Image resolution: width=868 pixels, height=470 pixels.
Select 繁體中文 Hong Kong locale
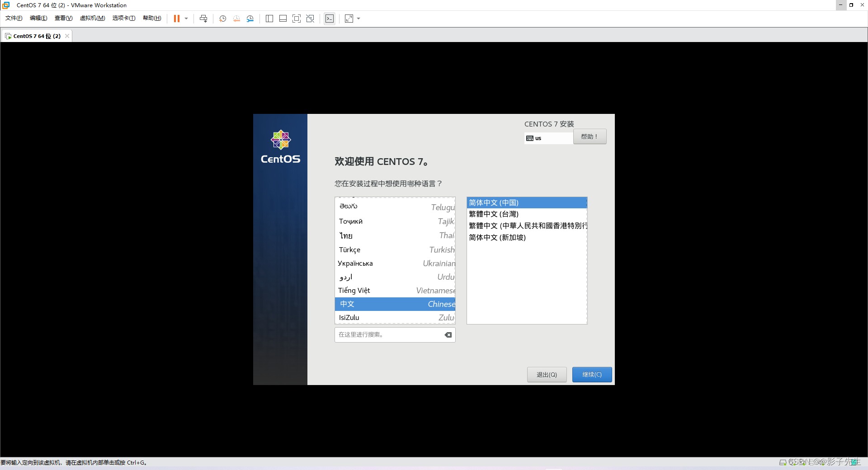[527, 226]
